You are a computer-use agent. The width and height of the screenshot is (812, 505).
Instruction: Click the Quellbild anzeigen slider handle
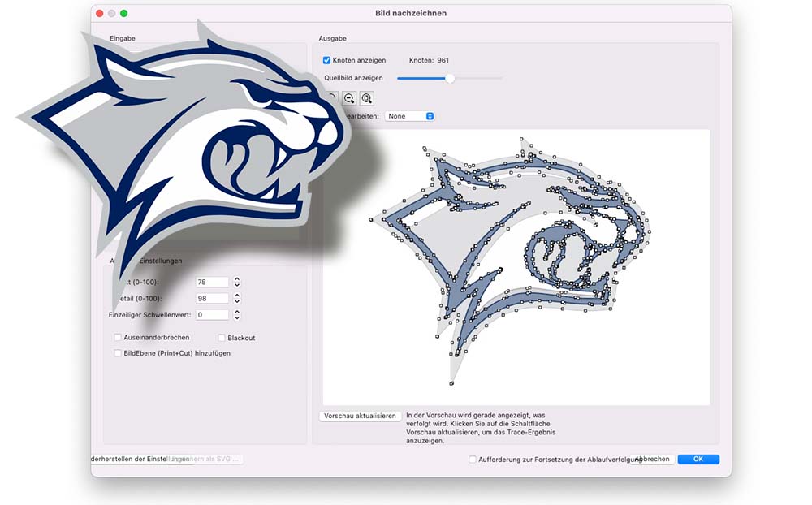tap(450, 78)
